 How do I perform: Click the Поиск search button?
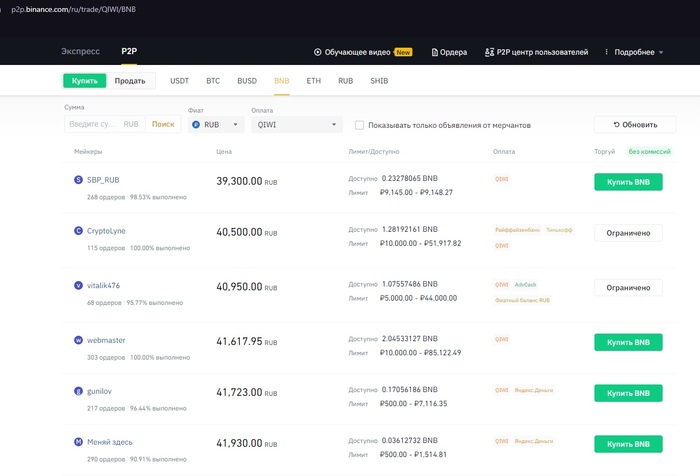(163, 124)
